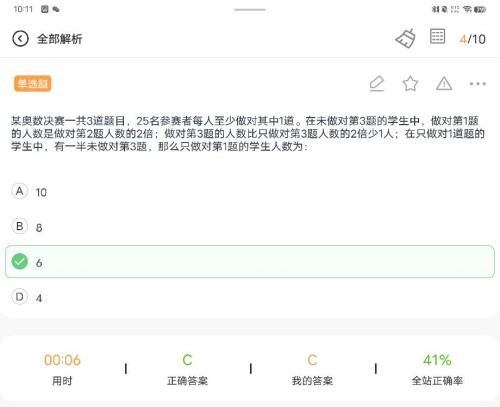This screenshot has height=407, width=500.
Task: Tap the battery indicator in status bar
Action: pyautogui.click(x=480, y=9)
